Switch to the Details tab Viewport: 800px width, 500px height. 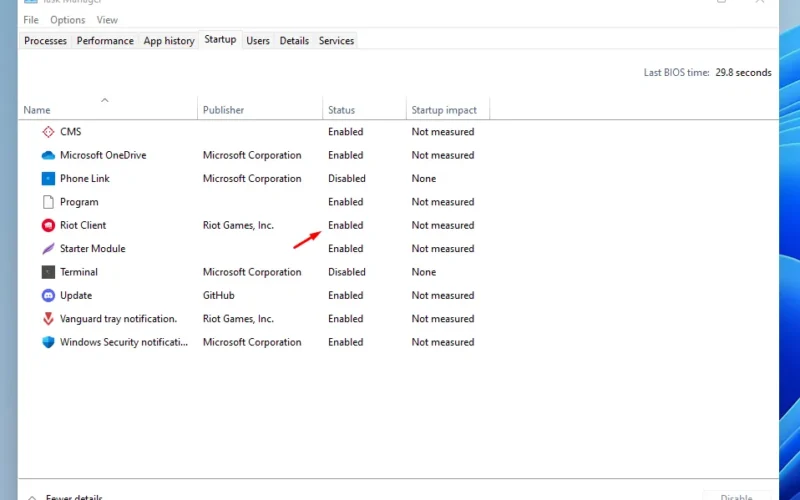(x=294, y=41)
